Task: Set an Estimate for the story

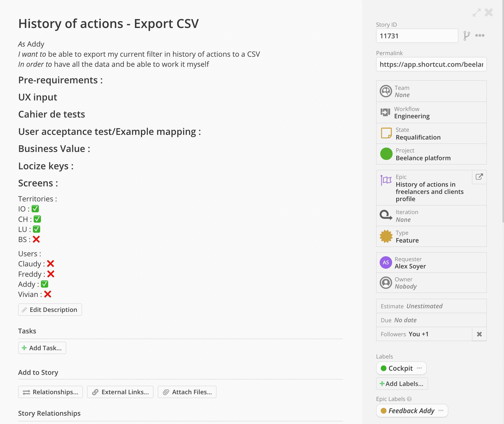Action: coord(424,306)
